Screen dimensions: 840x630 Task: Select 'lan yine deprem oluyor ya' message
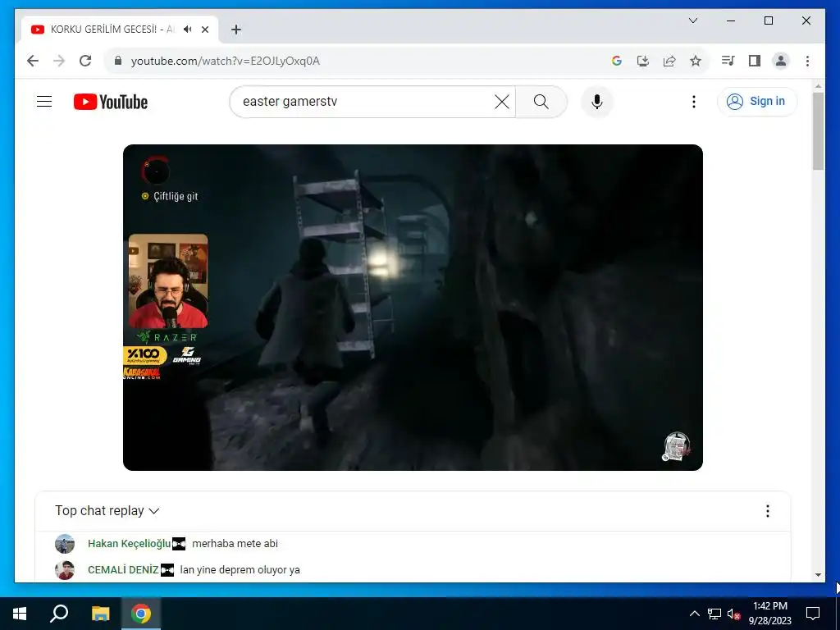point(240,569)
